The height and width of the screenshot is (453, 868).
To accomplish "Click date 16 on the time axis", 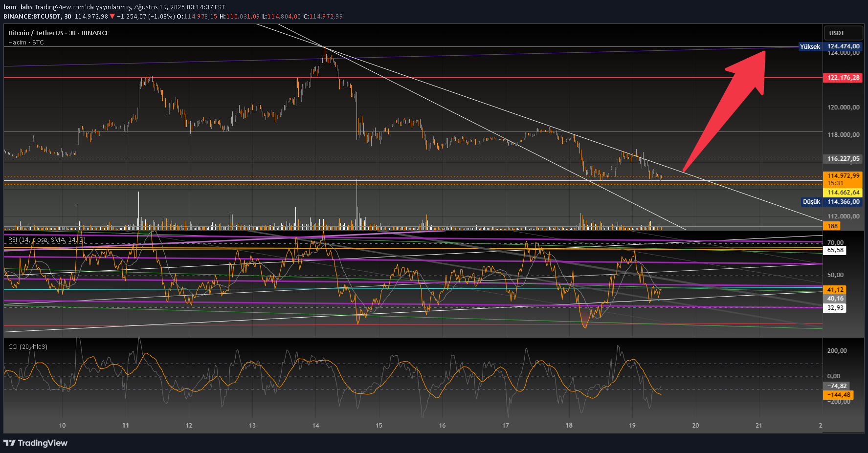I will pos(442,426).
